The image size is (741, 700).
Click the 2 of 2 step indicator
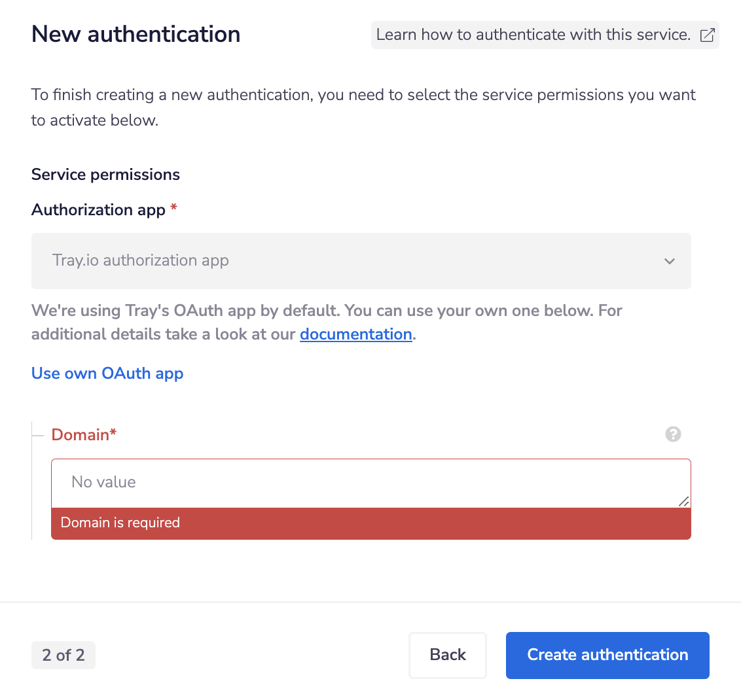[x=63, y=655]
